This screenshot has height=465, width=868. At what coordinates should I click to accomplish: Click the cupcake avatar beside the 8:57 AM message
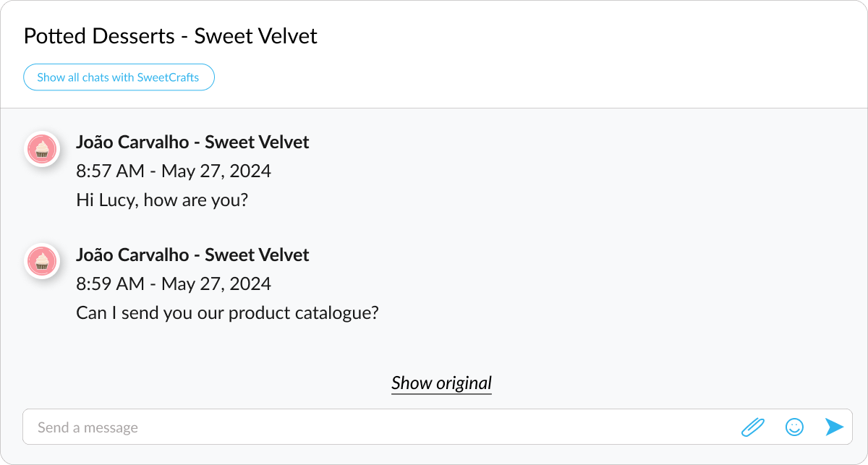pos(42,149)
